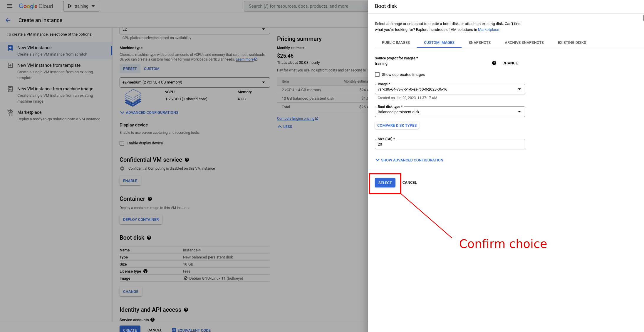Open the Boot disk type dropdown

pyautogui.click(x=450, y=112)
